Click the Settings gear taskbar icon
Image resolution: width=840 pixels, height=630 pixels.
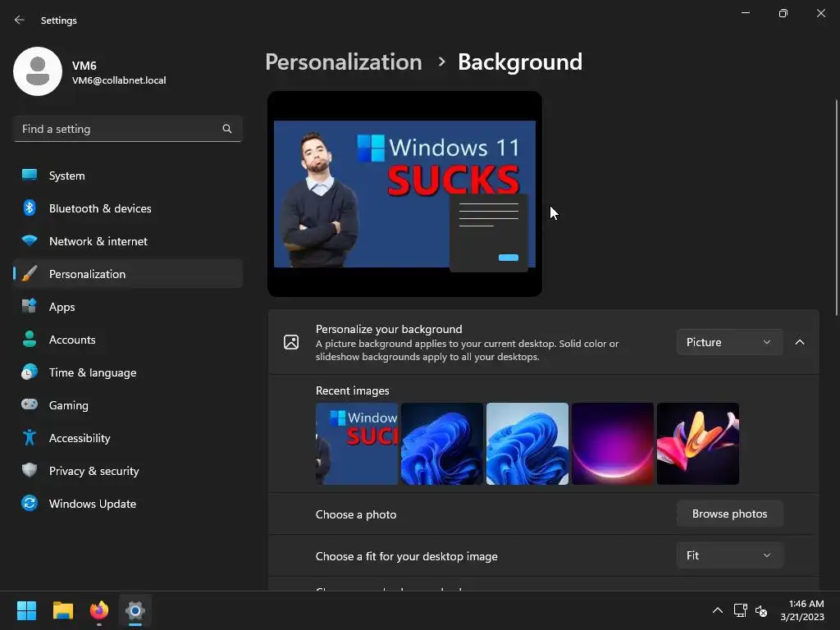click(x=135, y=610)
